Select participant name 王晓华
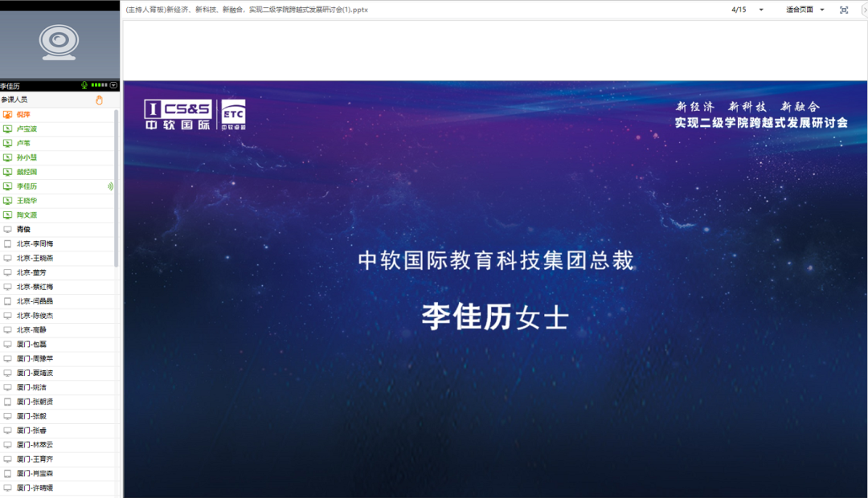This screenshot has width=868, height=498. [27, 201]
